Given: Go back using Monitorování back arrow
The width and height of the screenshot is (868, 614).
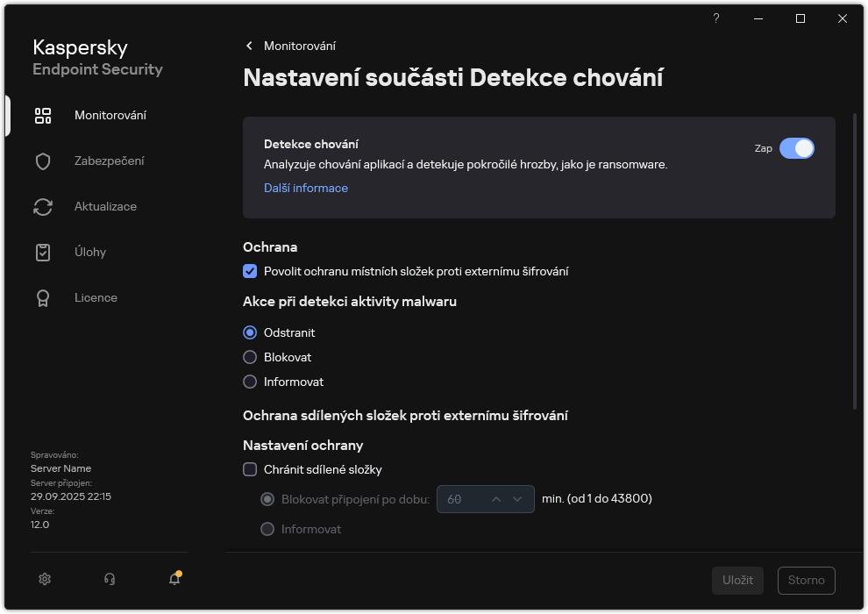Looking at the screenshot, I should [250, 46].
